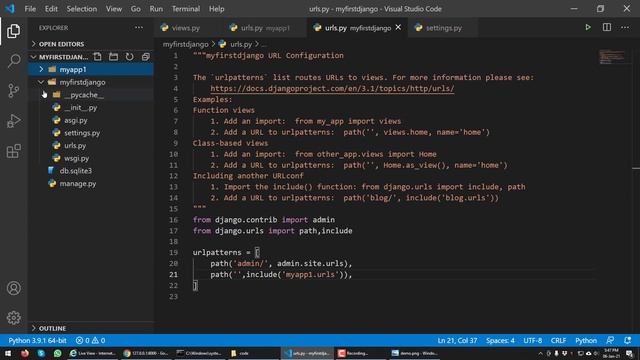Change end of line sequence CRLF
The height and width of the screenshot is (360, 640).
[x=558, y=340]
